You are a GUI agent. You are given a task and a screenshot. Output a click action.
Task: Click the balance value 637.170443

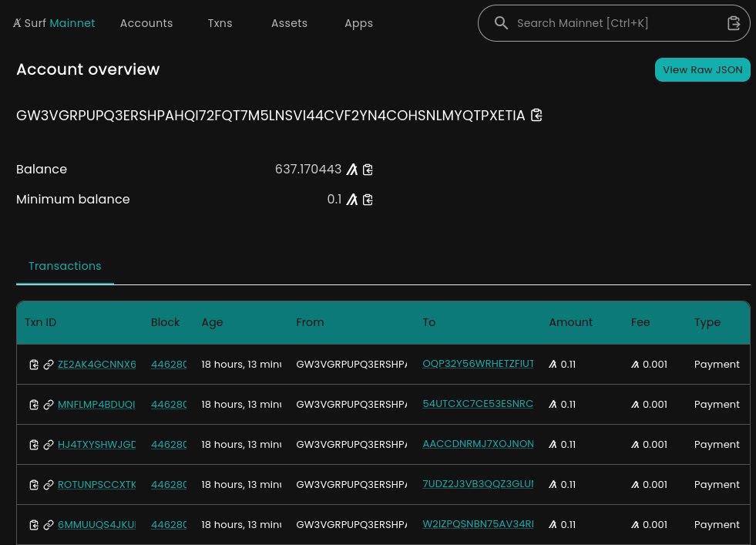click(x=308, y=170)
